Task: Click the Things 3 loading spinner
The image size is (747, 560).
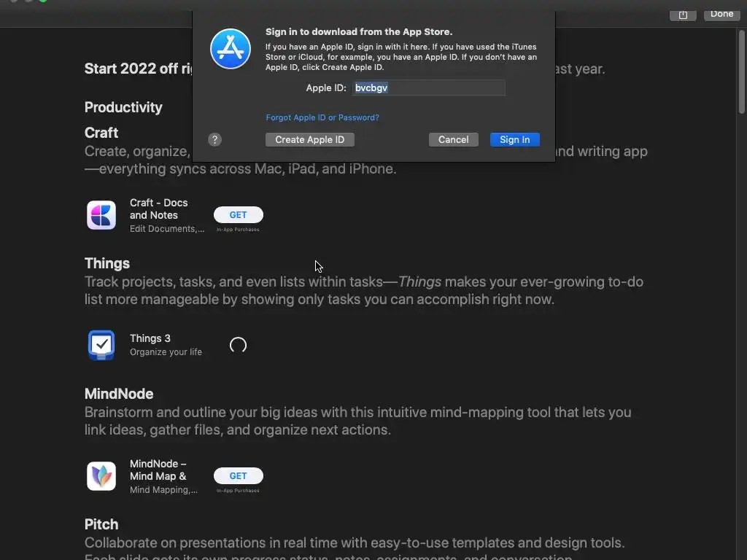Action: click(239, 345)
